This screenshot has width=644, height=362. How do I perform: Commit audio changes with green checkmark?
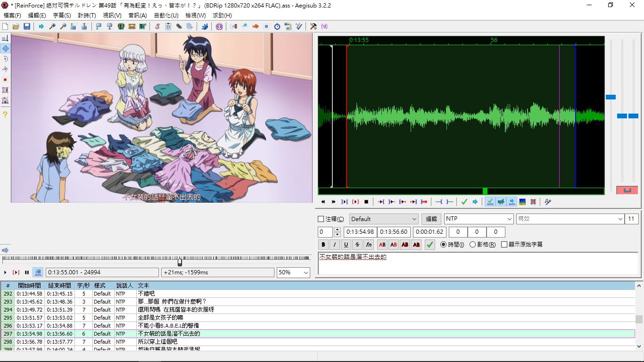[464, 202]
